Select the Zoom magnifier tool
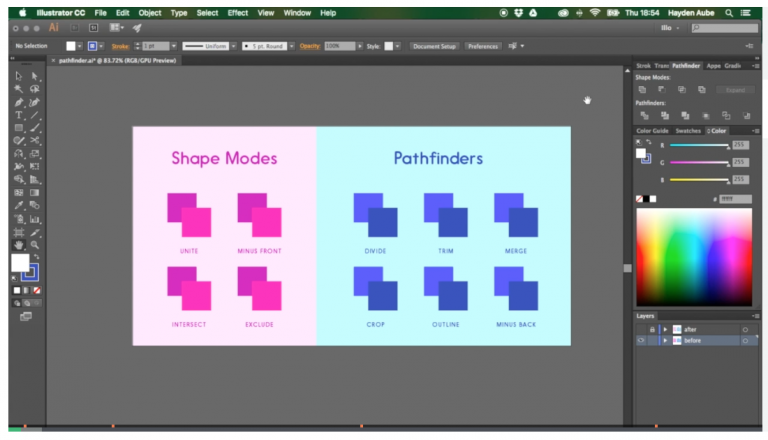 point(34,245)
